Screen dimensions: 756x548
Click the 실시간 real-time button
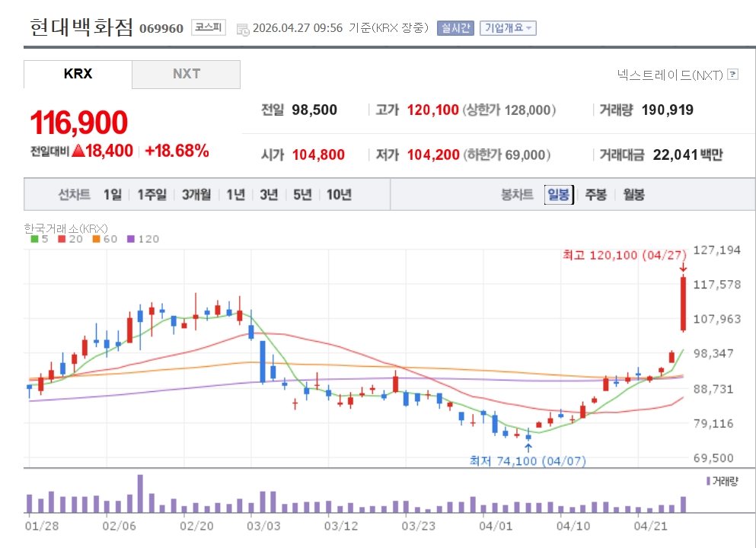click(x=455, y=28)
